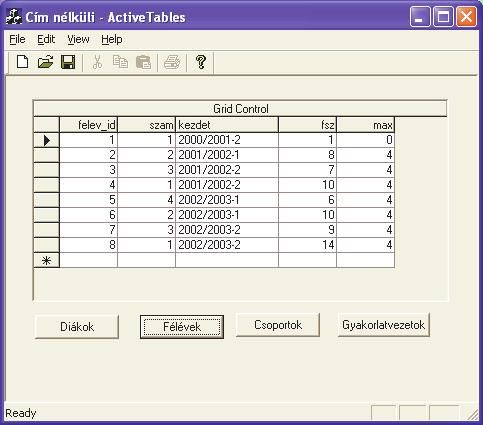This screenshot has height=425, width=483.
Task: Click the cell containing 2002/2003-2 in row 8
Action: click(x=227, y=245)
